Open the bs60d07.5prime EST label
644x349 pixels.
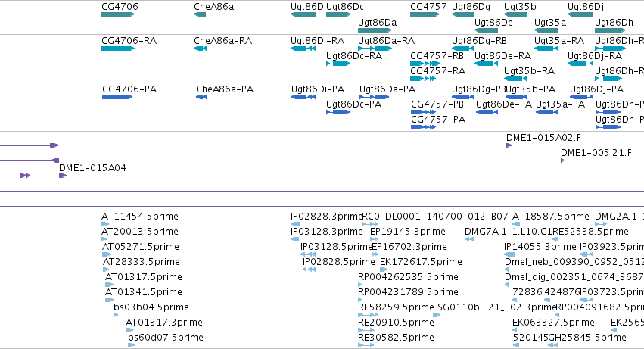[x=166, y=338]
